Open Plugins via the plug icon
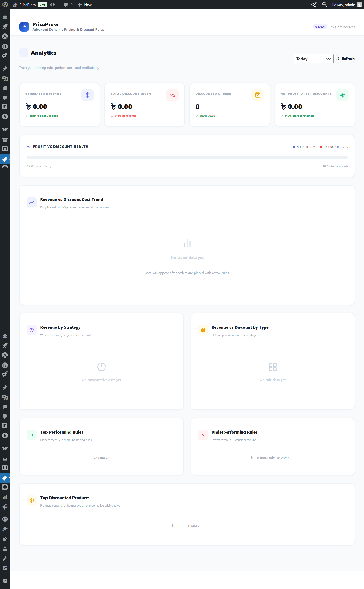Image resolution: width=364 pixels, height=589 pixels. [x=5, y=539]
